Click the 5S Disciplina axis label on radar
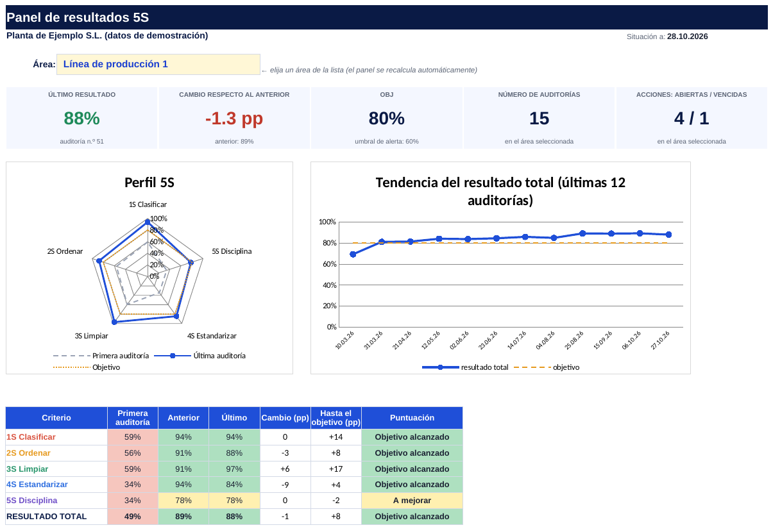The width and height of the screenshot is (773, 532). 232,251
